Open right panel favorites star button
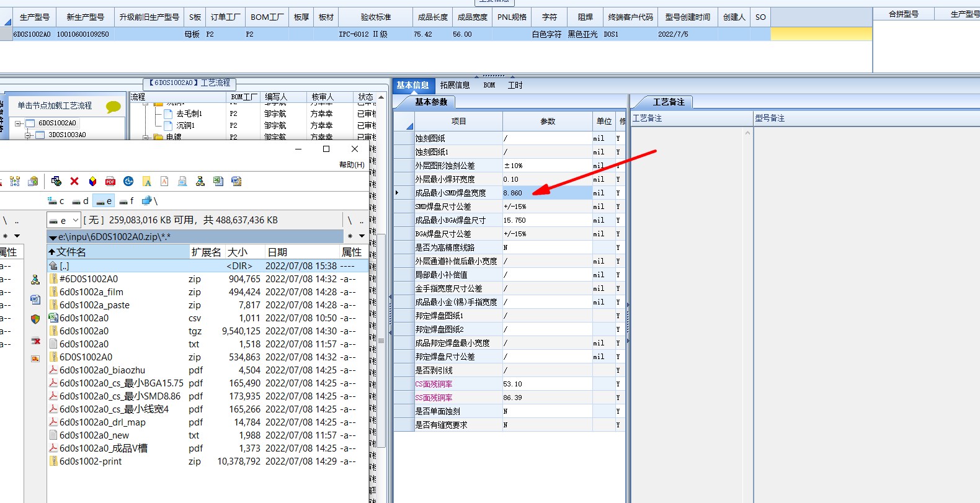 [x=350, y=236]
